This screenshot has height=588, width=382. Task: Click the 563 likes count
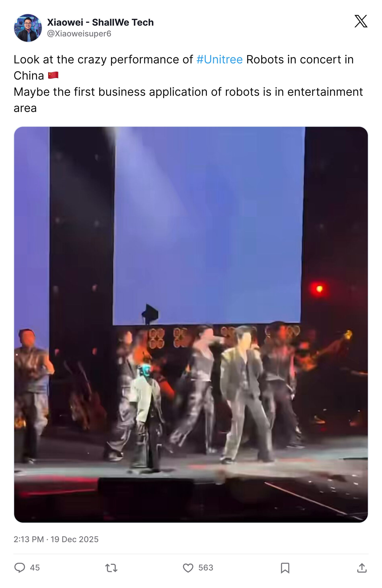click(x=206, y=567)
